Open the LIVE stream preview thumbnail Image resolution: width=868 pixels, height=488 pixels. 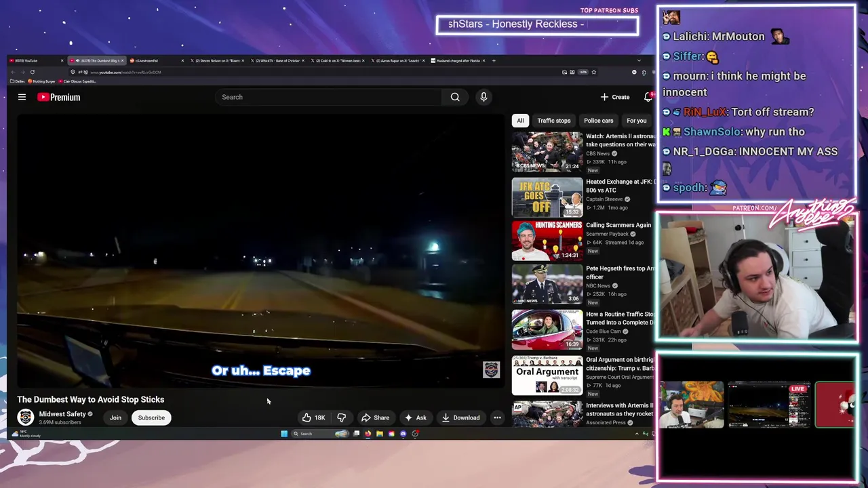(769, 405)
